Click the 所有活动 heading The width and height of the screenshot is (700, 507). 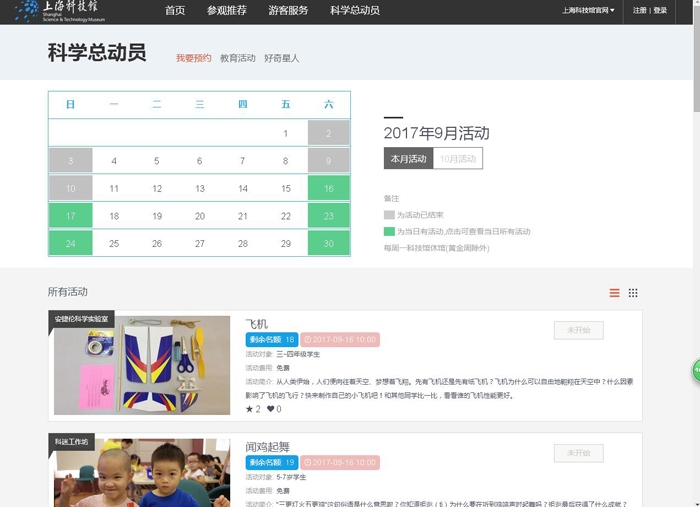(67, 292)
